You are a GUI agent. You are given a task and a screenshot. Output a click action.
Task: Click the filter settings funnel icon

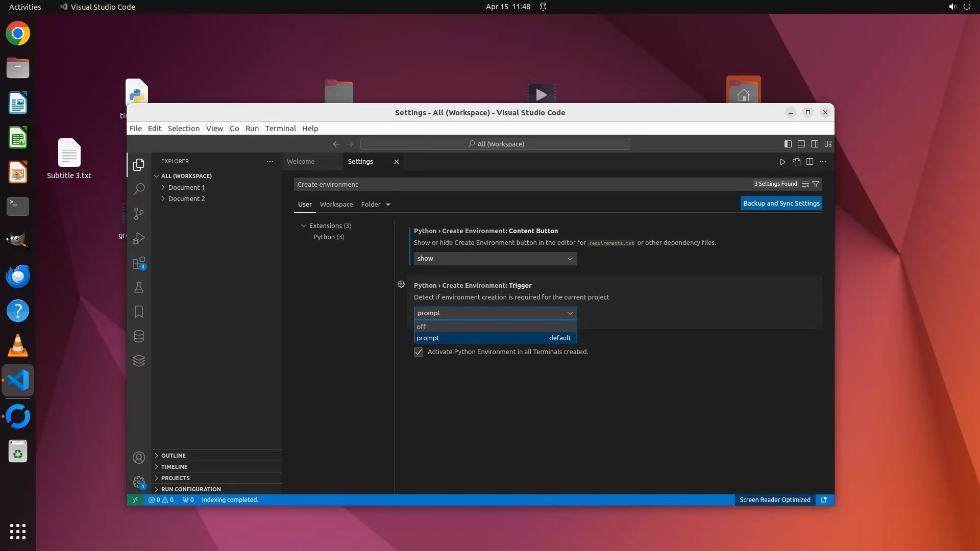816,184
